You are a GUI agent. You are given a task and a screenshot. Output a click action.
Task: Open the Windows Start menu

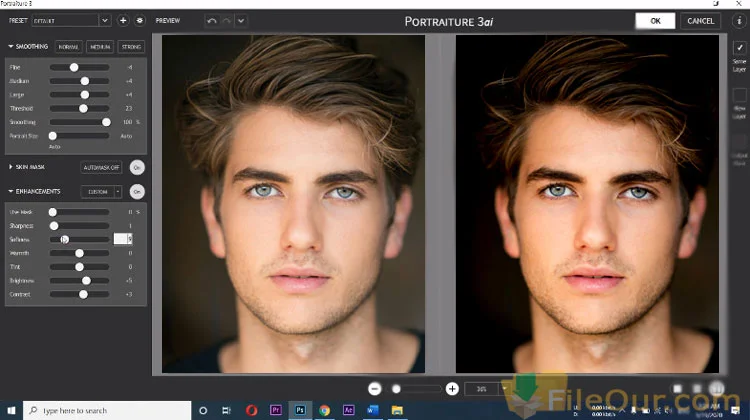11,410
